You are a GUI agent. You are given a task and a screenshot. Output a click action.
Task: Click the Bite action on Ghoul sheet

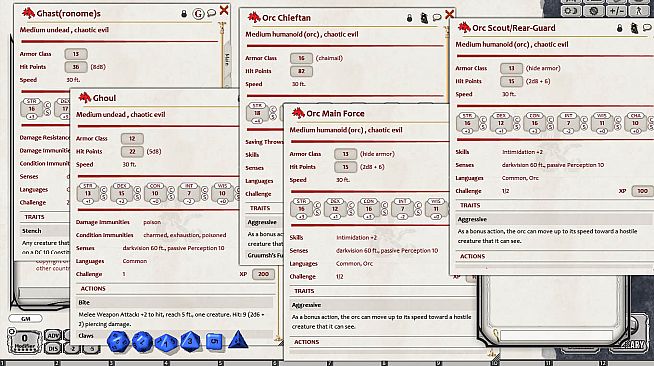(x=175, y=302)
